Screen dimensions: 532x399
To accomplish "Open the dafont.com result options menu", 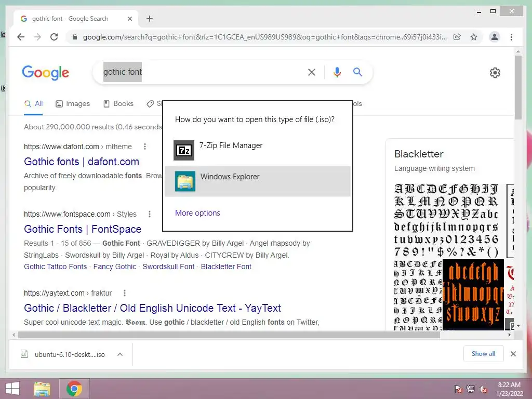I will tap(145, 147).
